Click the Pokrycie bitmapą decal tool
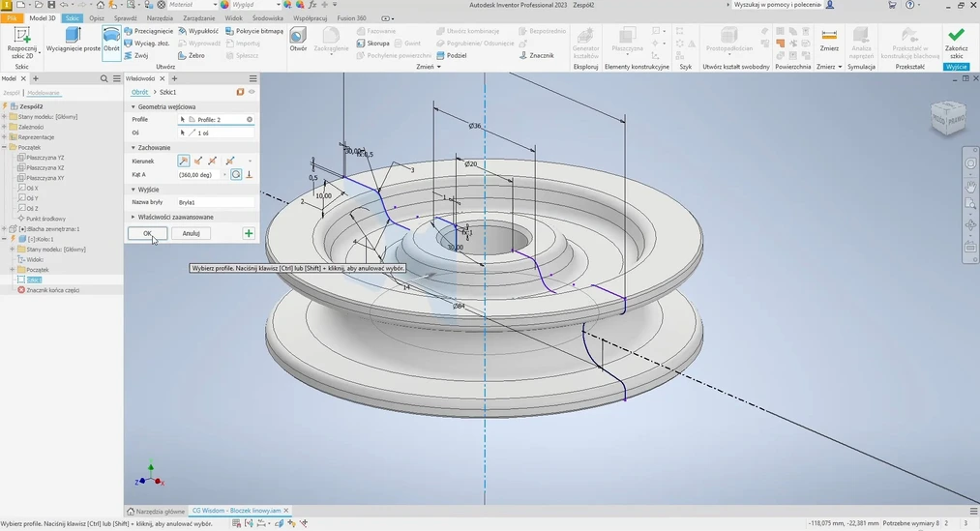The width and height of the screenshot is (980, 531). pyautogui.click(x=254, y=31)
